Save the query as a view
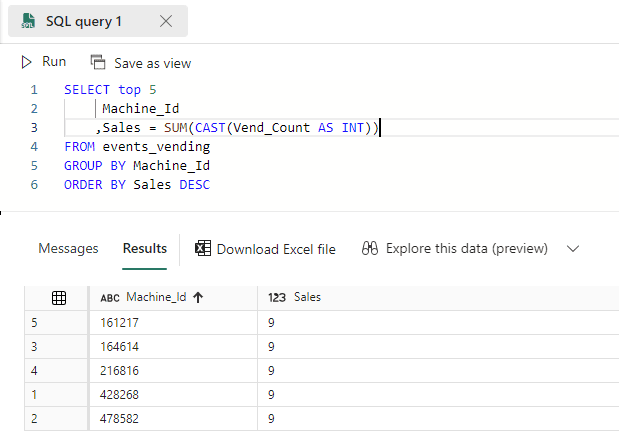 pos(152,63)
